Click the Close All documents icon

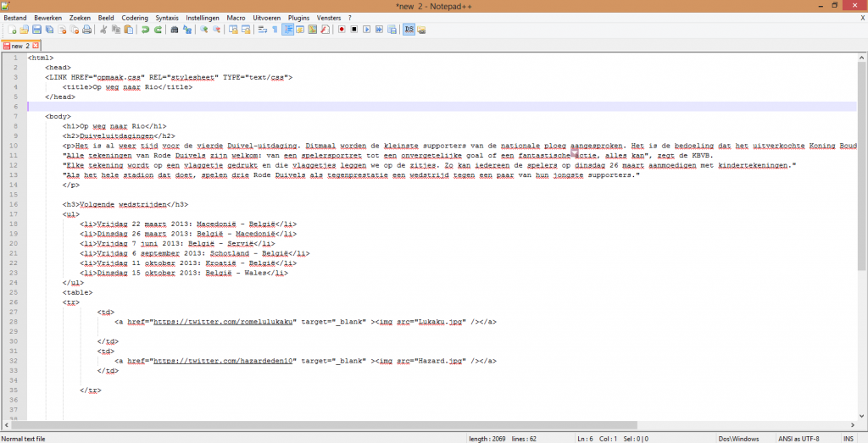pos(75,30)
